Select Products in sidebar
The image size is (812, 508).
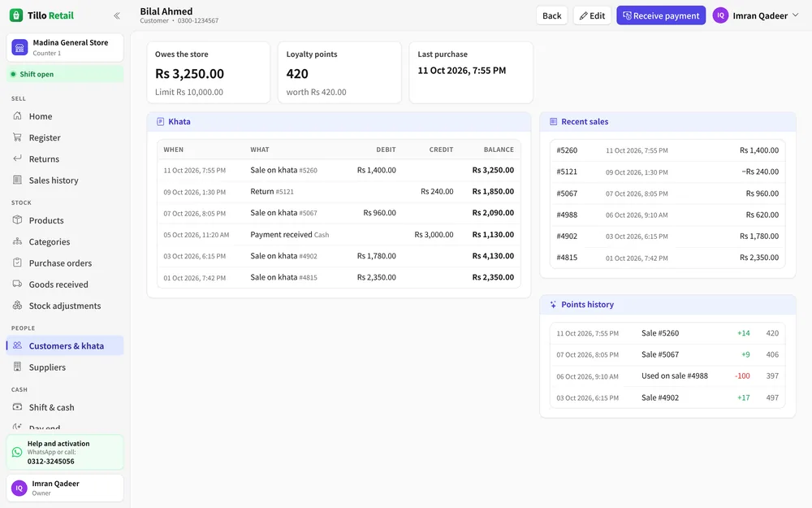65,220
